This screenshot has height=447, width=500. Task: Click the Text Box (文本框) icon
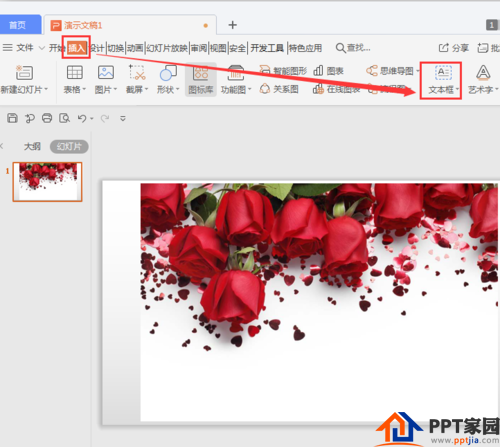click(x=443, y=72)
